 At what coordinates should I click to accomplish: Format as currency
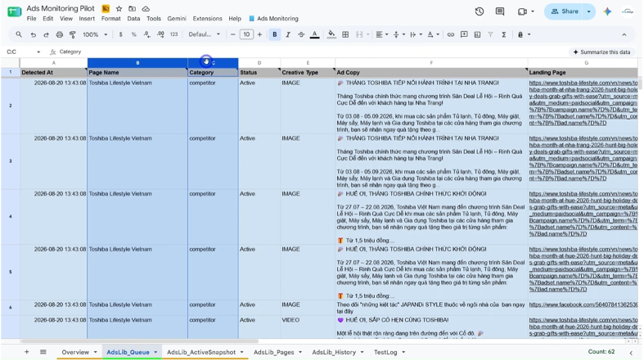tap(120, 35)
